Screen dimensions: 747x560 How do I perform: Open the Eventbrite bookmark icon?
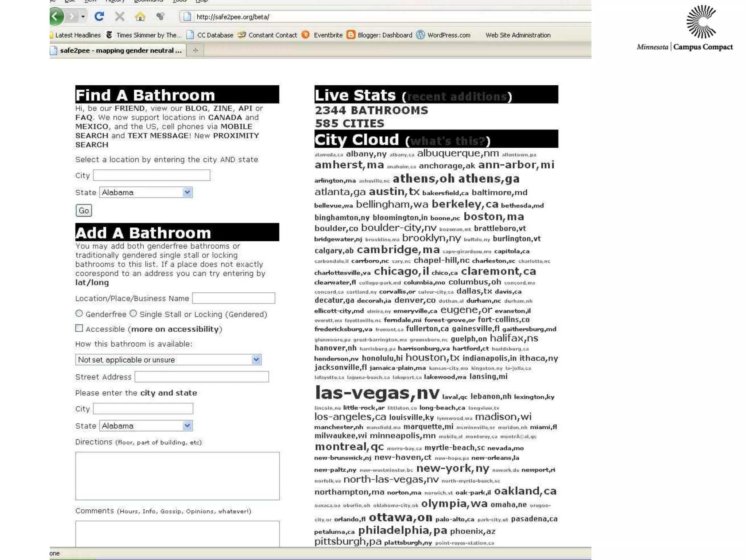(306, 35)
